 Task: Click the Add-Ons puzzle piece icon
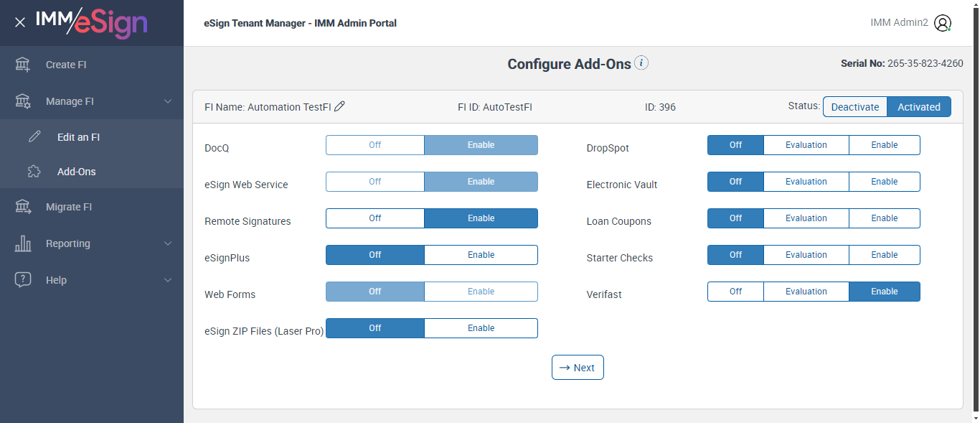tap(34, 172)
